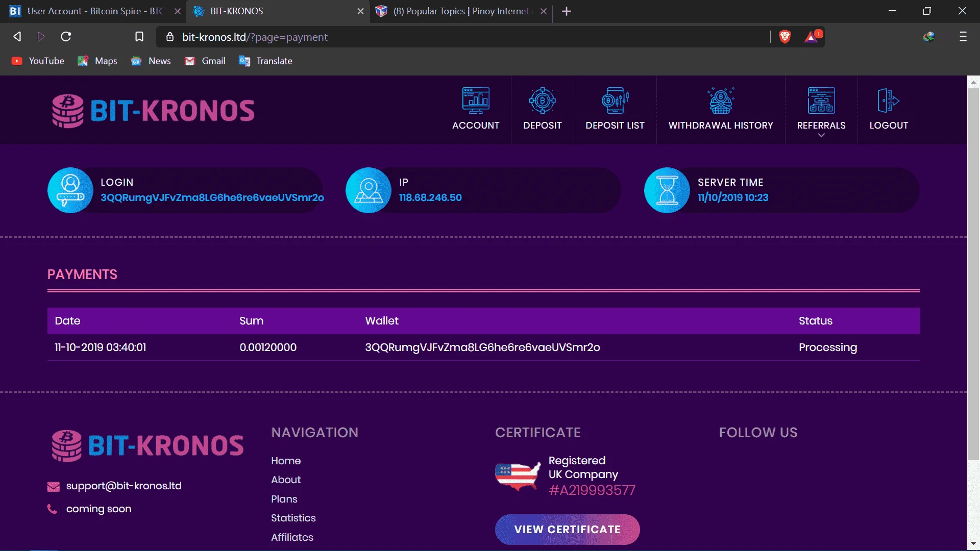Click the payment wallet address in table
980x551 pixels.
(482, 347)
